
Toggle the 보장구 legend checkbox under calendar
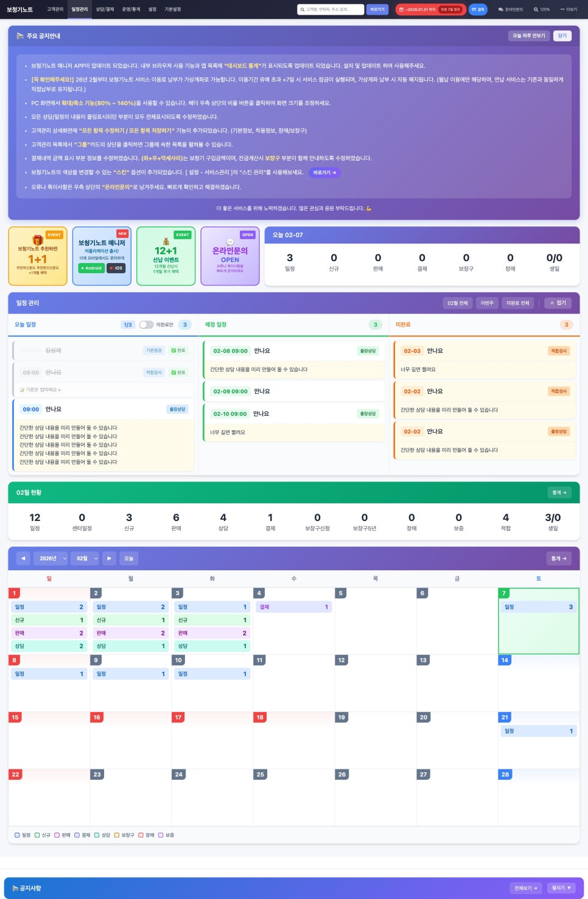point(117,835)
